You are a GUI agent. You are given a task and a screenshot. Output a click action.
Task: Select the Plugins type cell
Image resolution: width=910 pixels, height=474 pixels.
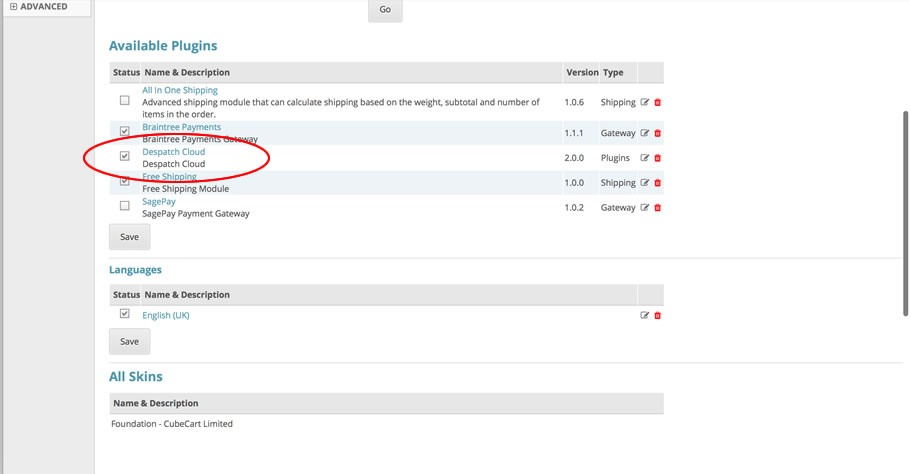615,158
